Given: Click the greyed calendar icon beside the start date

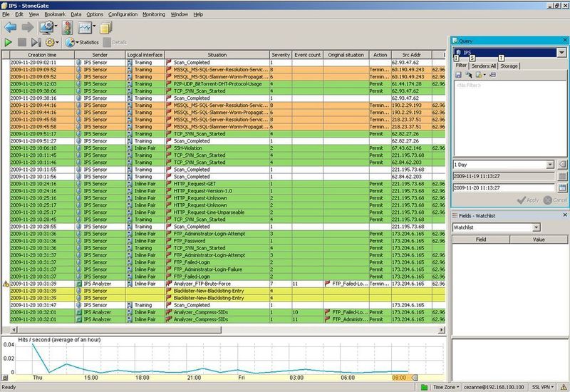Looking at the screenshot, I should pos(561,176).
